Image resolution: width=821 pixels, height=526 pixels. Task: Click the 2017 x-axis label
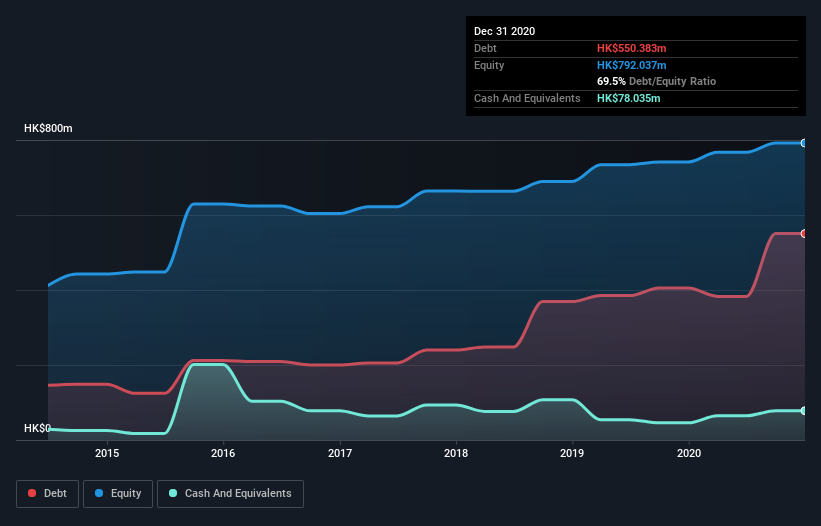tap(340, 453)
